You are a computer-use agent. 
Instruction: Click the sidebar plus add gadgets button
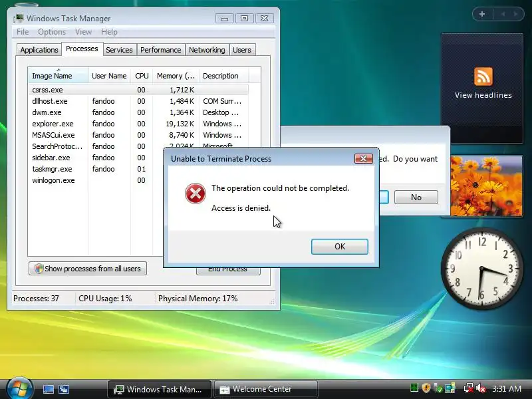click(481, 14)
